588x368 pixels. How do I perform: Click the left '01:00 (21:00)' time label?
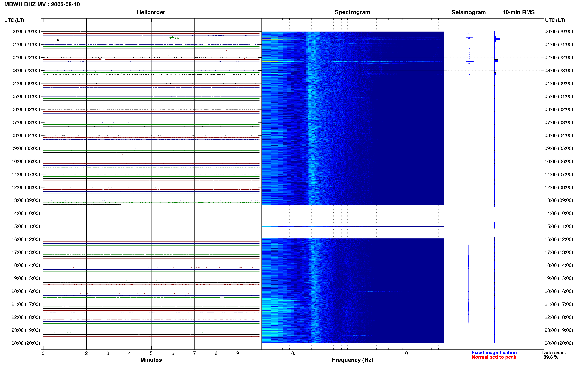pyautogui.click(x=26, y=45)
